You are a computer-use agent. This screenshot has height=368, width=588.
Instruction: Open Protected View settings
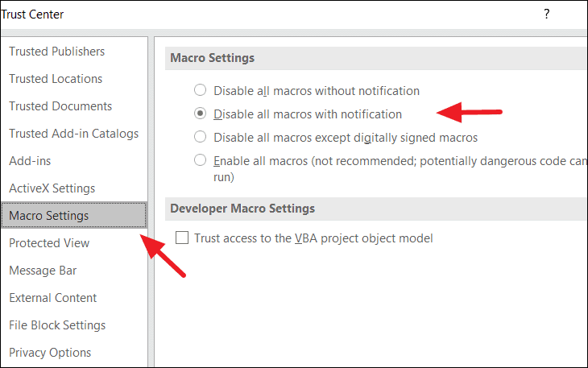click(x=49, y=243)
